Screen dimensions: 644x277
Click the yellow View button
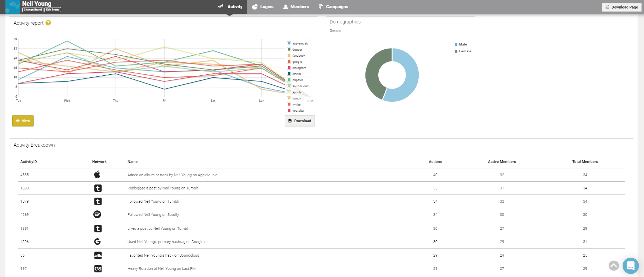[23, 121]
